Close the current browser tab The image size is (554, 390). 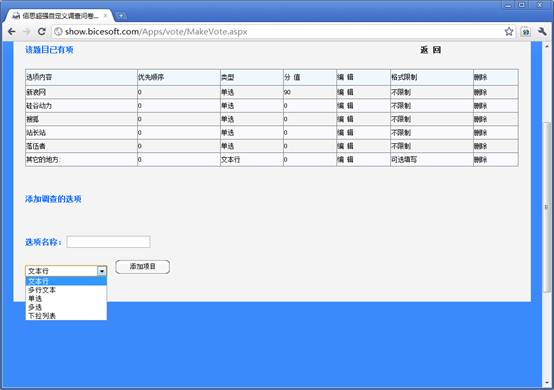[105, 16]
